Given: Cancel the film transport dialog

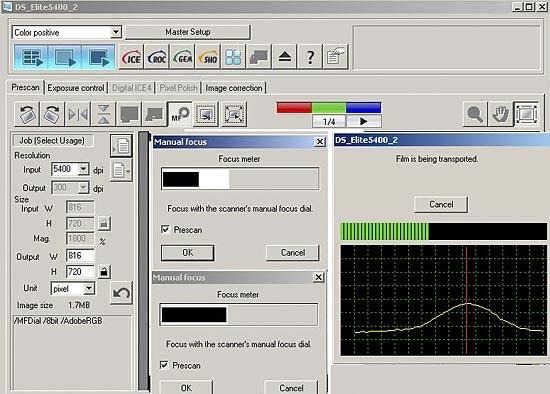Looking at the screenshot, I should (441, 204).
